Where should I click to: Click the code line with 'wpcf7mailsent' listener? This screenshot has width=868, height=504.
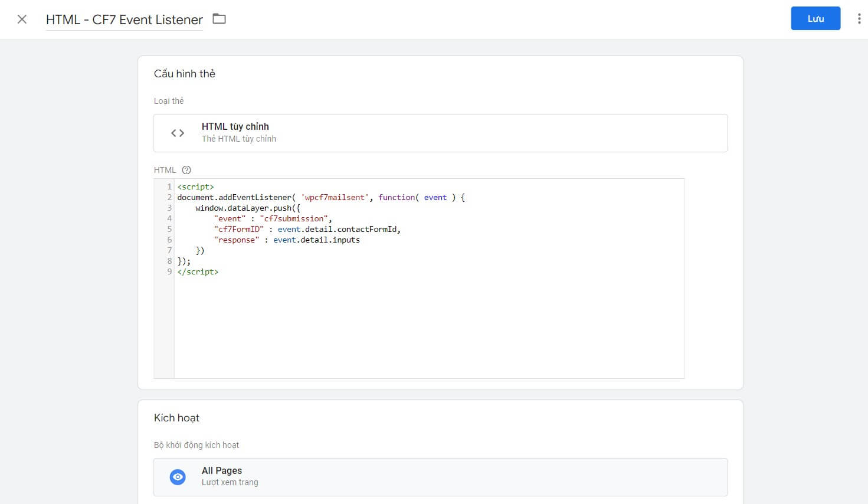[321, 197]
